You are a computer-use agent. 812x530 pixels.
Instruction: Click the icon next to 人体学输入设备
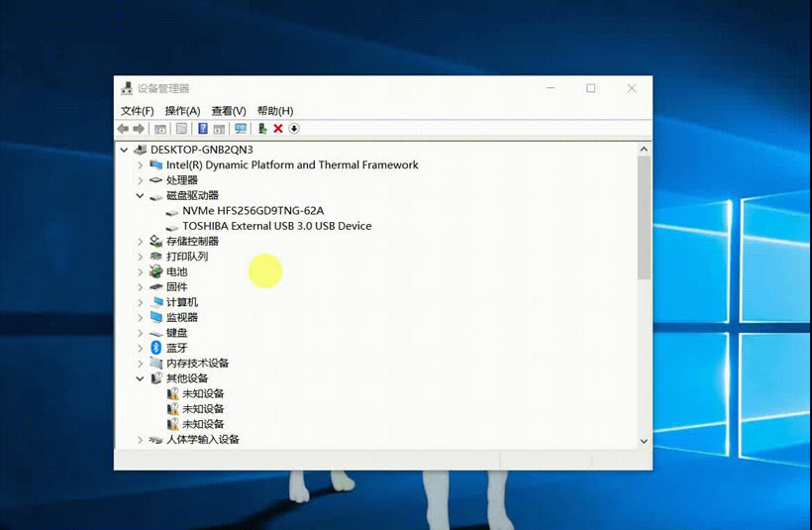(x=155, y=440)
